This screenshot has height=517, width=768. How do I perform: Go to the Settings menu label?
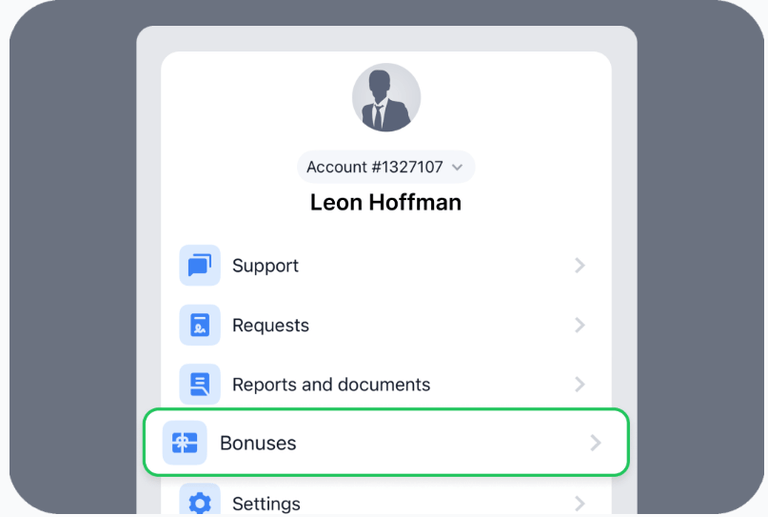click(266, 503)
